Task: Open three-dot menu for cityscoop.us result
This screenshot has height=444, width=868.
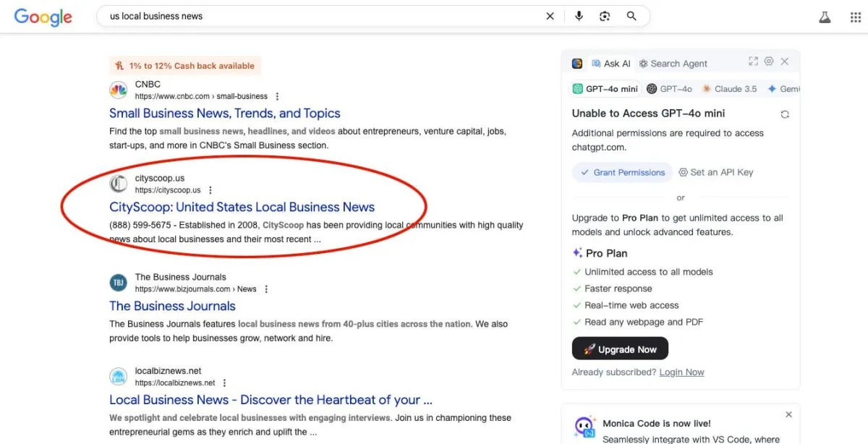Action: (x=210, y=190)
